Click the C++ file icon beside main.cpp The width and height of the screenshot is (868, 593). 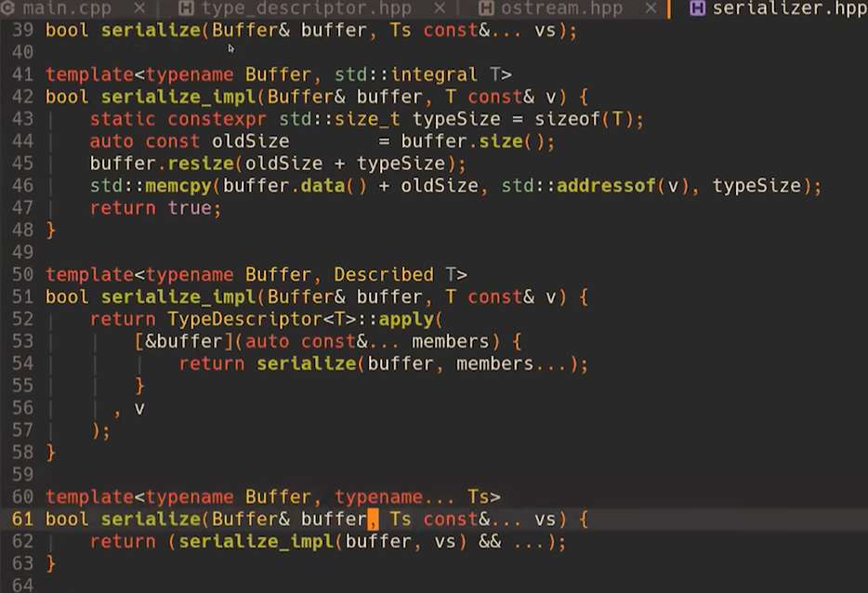pos(7,9)
